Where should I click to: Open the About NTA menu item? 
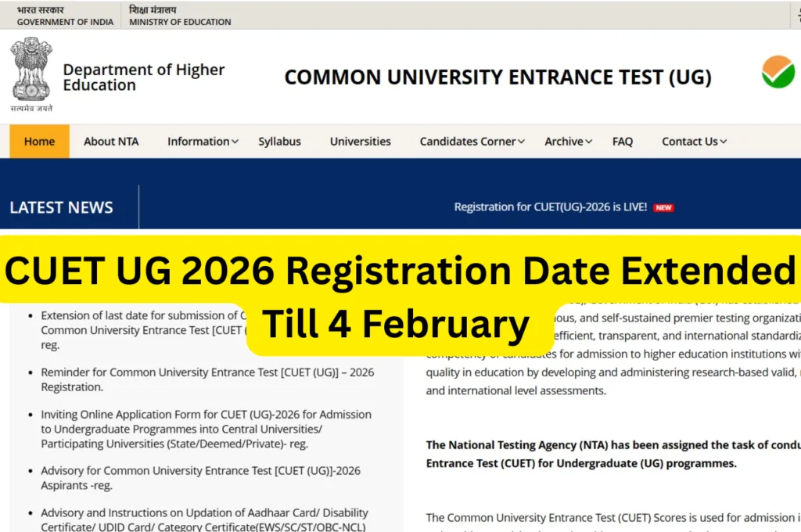[111, 141]
